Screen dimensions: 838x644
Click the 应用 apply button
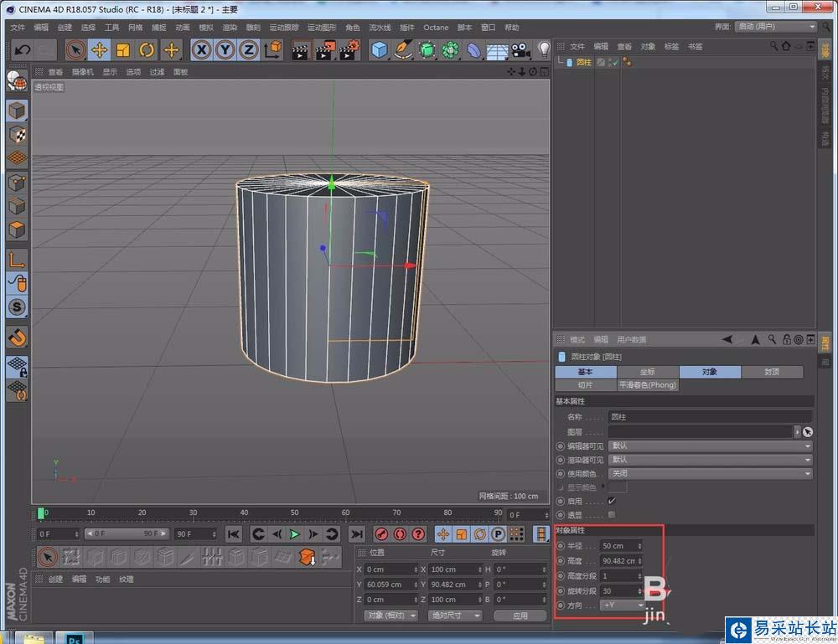520,616
